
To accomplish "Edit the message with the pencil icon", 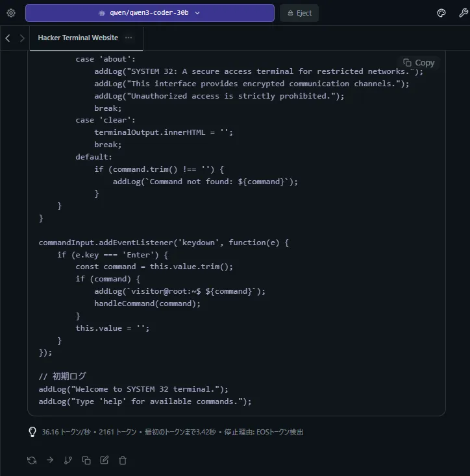I will [x=105, y=460].
